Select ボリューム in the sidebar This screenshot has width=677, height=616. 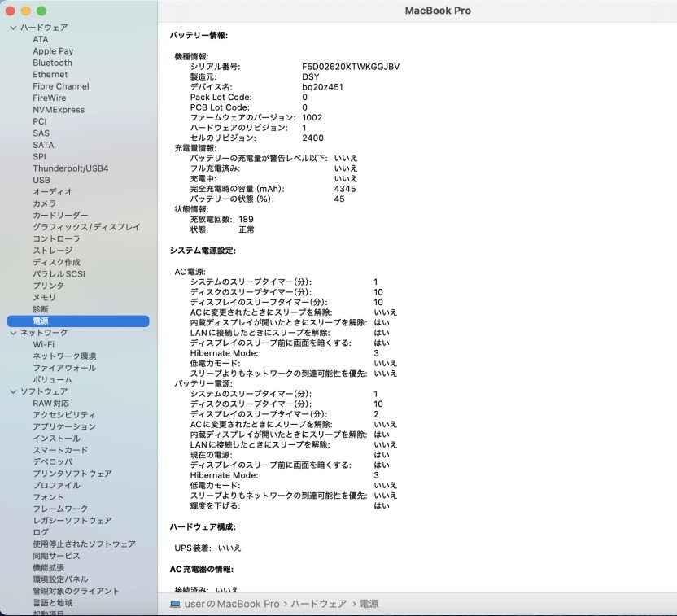(x=53, y=380)
